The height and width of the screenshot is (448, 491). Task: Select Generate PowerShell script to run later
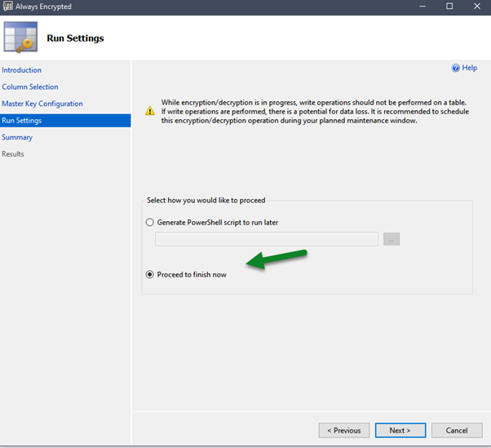click(x=149, y=222)
